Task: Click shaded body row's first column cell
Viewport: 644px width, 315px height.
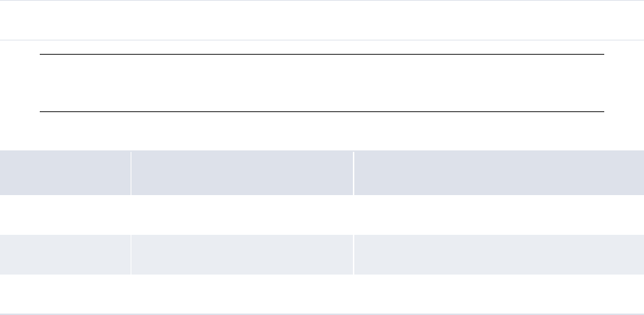Action: click(65, 255)
